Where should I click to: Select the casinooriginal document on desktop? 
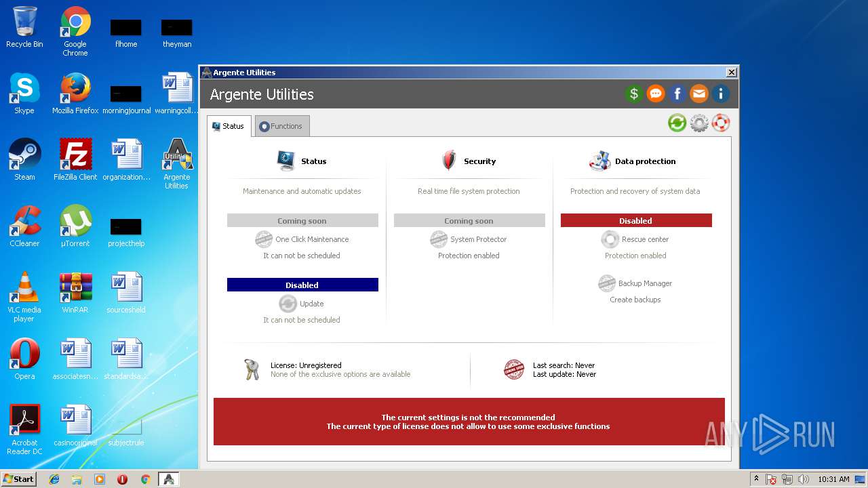[75, 426]
